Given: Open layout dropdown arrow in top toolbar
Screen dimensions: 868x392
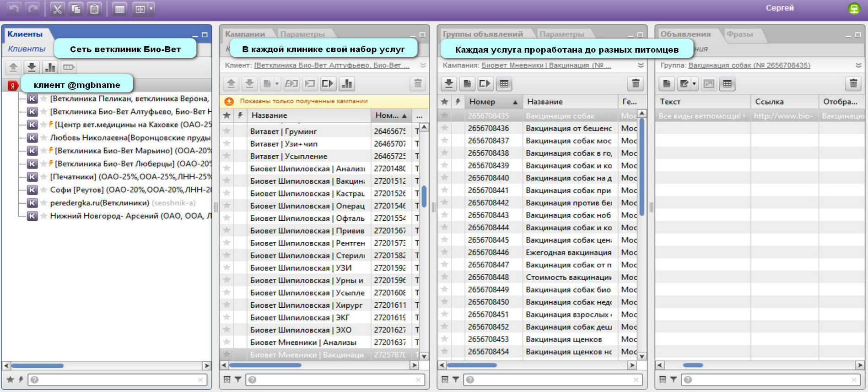Looking at the screenshot, I should [x=151, y=9].
